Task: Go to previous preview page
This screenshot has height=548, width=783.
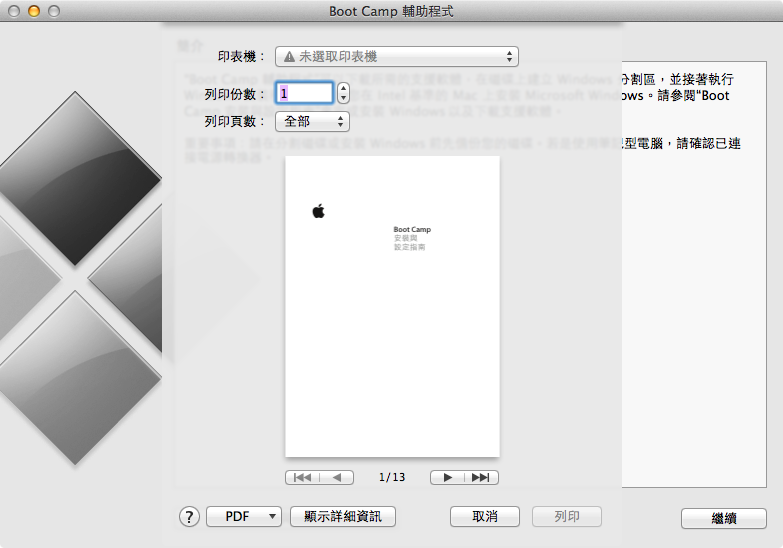Action: [337, 478]
